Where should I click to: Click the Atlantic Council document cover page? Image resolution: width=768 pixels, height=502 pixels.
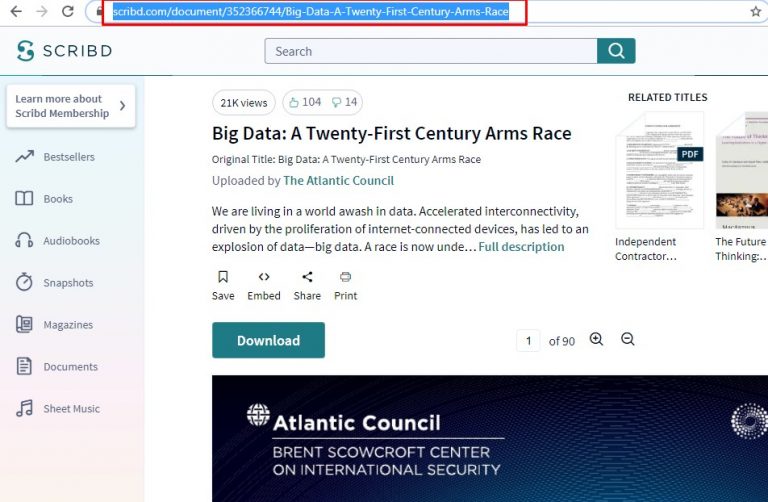(490, 439)
